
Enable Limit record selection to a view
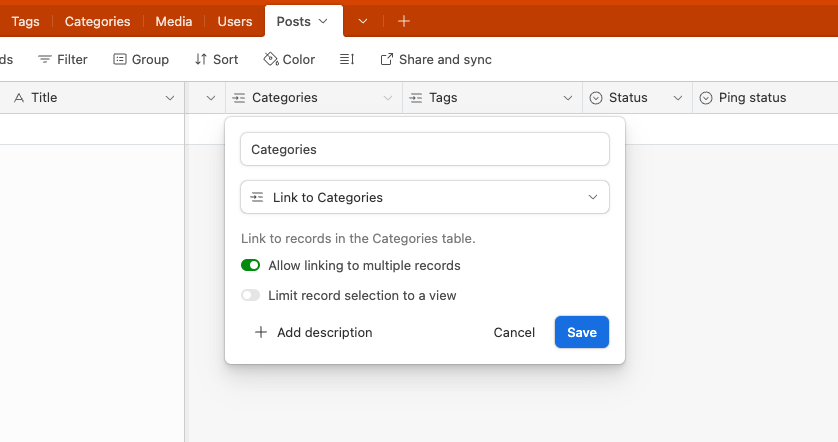[250, 296]
